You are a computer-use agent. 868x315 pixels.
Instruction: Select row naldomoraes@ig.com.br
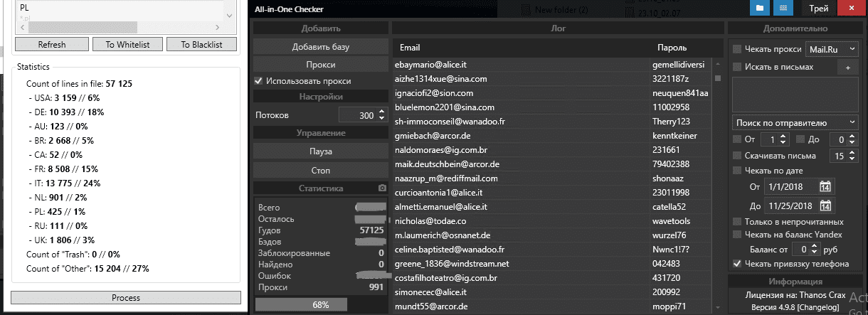(552, 150)
